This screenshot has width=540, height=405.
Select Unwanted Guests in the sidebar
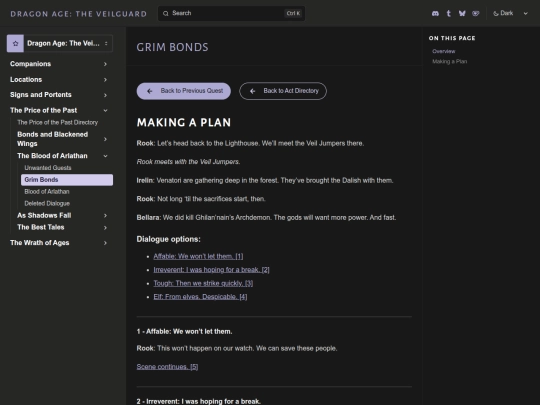[x=48, y=168]
